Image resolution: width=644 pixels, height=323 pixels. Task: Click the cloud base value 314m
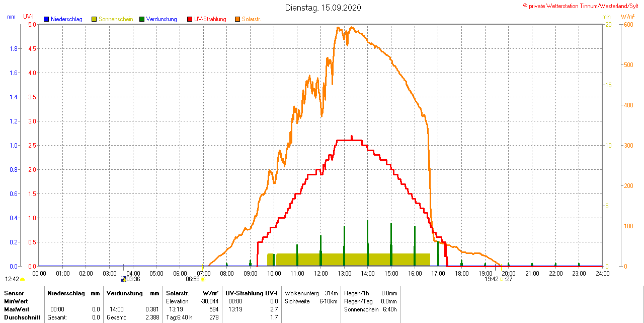click(331, 293)
